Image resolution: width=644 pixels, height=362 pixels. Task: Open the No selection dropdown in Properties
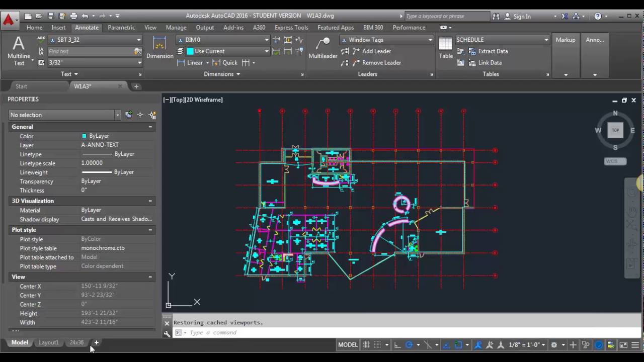click(x=65, y=115)
